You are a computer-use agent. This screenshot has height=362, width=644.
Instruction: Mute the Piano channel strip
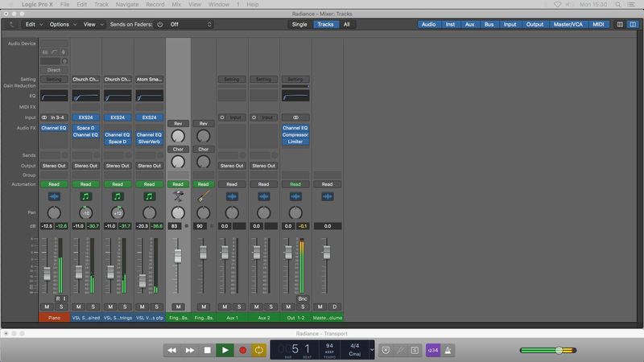tap(47, 306)
